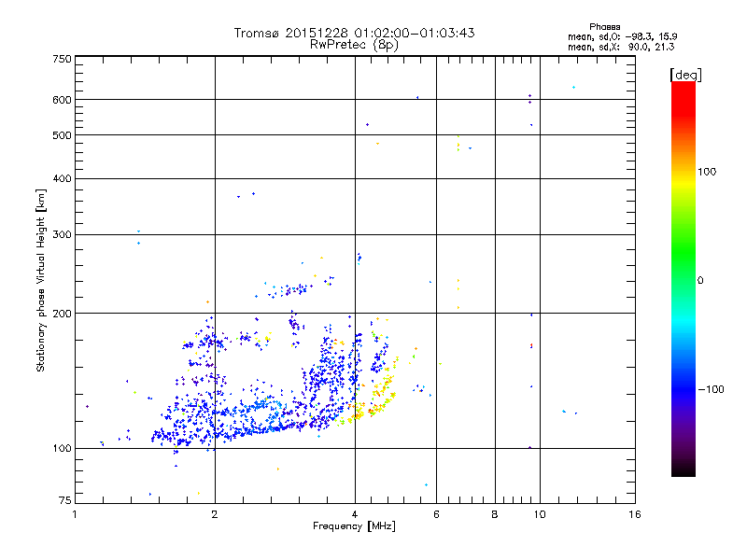Image resolution: width=747 pixels, height=560 pixels.
Task: Click the plot title Tromsø 20151228 01:02:00-01:03:43
Action: [354, 33]
